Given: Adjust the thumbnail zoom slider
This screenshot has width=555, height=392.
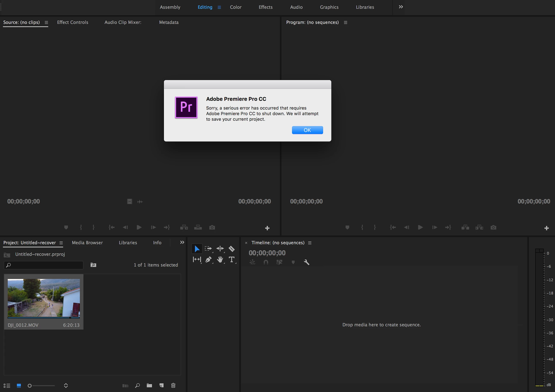Looking at the screenshot, I should point(30,386).
